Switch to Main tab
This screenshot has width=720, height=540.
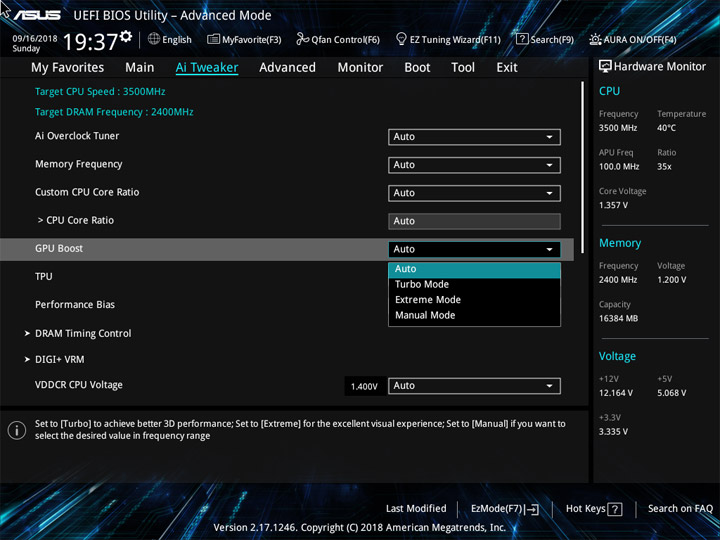[140, 68]
